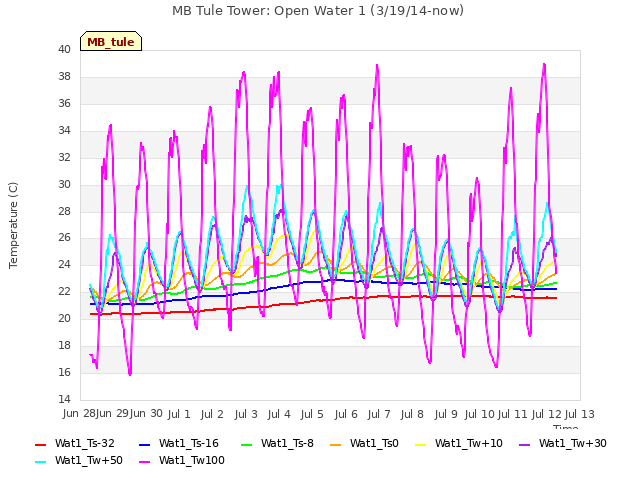This screenshot has height=480, width=640.
Task: Click the blue Wat1_Ts-16 legend swatch
Action: coord(145,444)
